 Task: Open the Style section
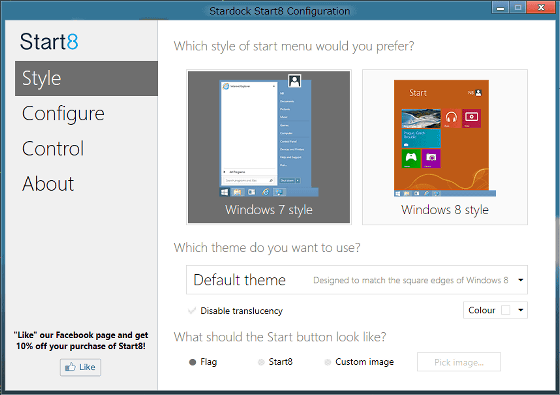pos(86,78)
